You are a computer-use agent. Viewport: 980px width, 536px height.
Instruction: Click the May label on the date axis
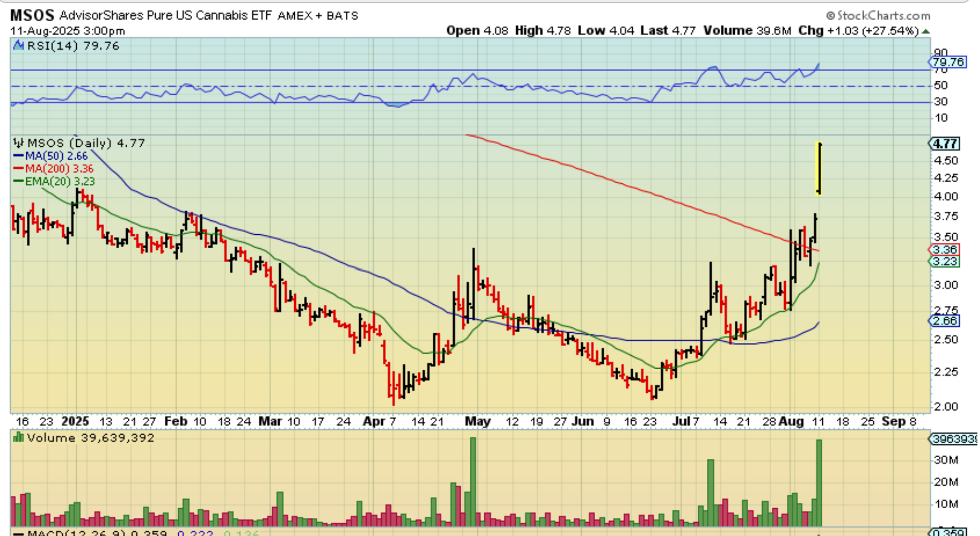tap(478, 421)
